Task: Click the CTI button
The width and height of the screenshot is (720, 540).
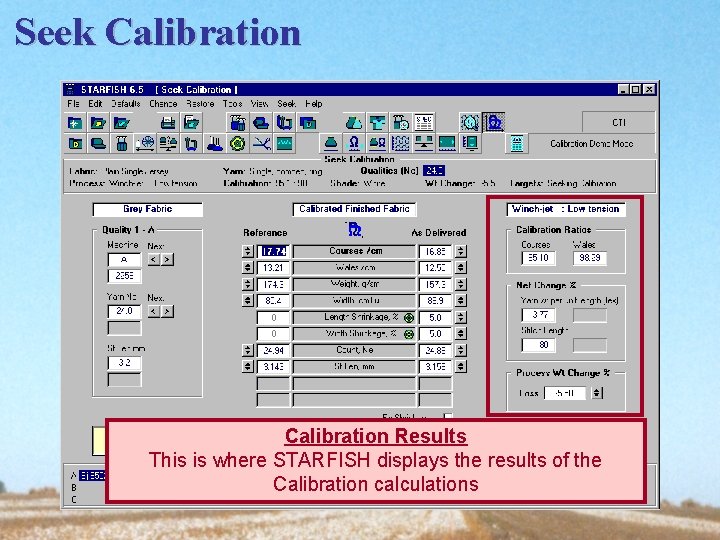Action: [619, 123]
